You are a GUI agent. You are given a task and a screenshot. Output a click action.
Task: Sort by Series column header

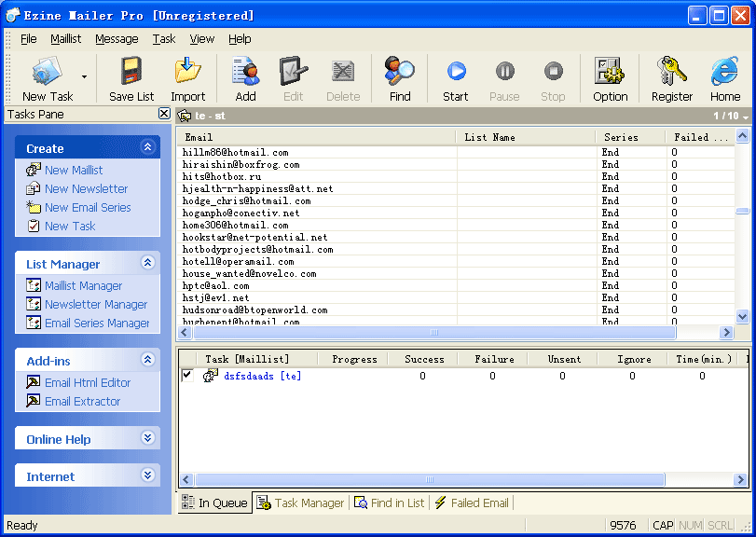tap(631, 137)
